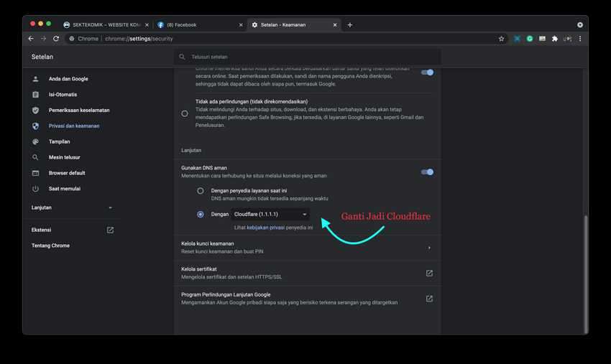Open Tentang Chrome page
This screenshot has height=364, width=611.
pos(50,246)
